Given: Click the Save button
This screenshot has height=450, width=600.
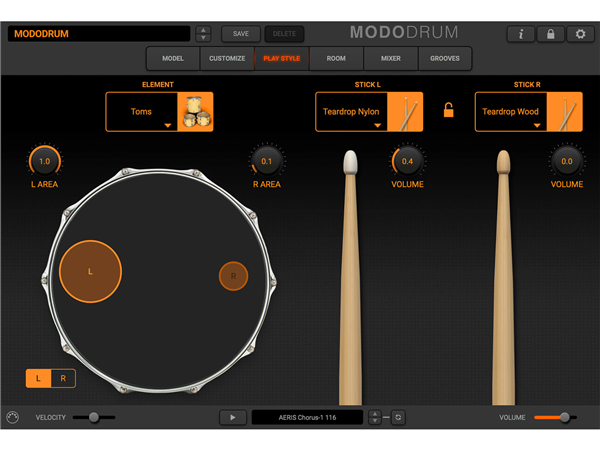Looking at the screenshot, I should pyautogui.click(x=241, y=34).
